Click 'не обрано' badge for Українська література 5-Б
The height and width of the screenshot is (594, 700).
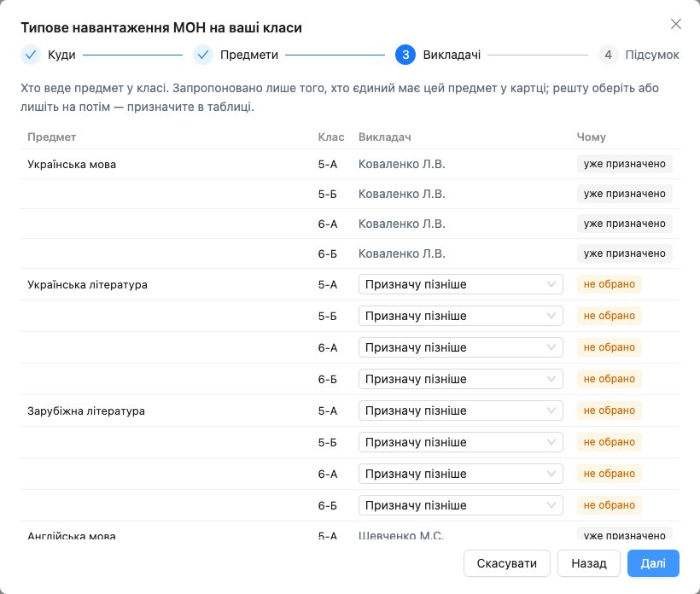point(610,316)
